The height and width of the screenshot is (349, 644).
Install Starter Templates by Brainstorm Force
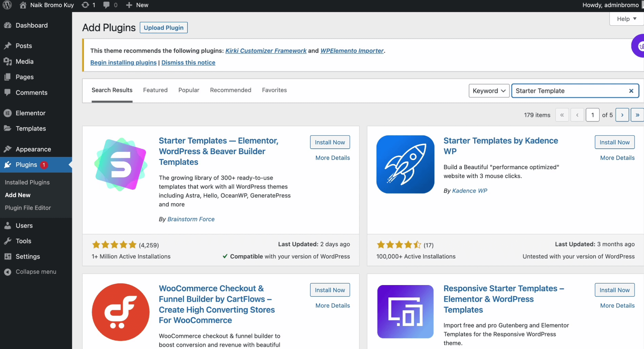pos(330,142)
